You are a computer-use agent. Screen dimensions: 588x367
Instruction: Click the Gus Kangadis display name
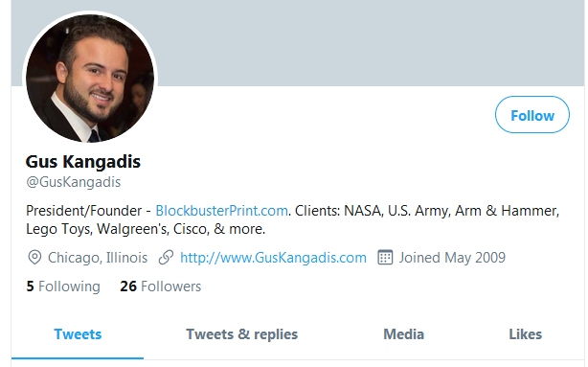pos(83,162)
